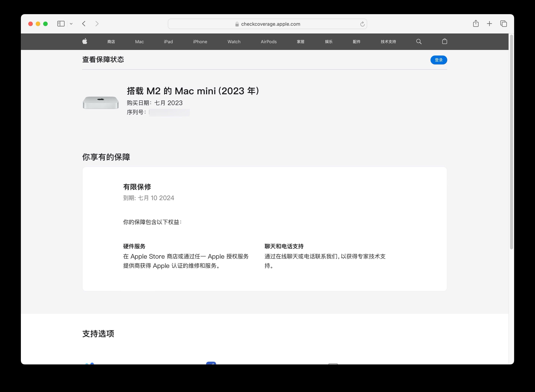Open the 商店 menu item
The height and width of the screenshot is (392, 535).
click(111, 42)
